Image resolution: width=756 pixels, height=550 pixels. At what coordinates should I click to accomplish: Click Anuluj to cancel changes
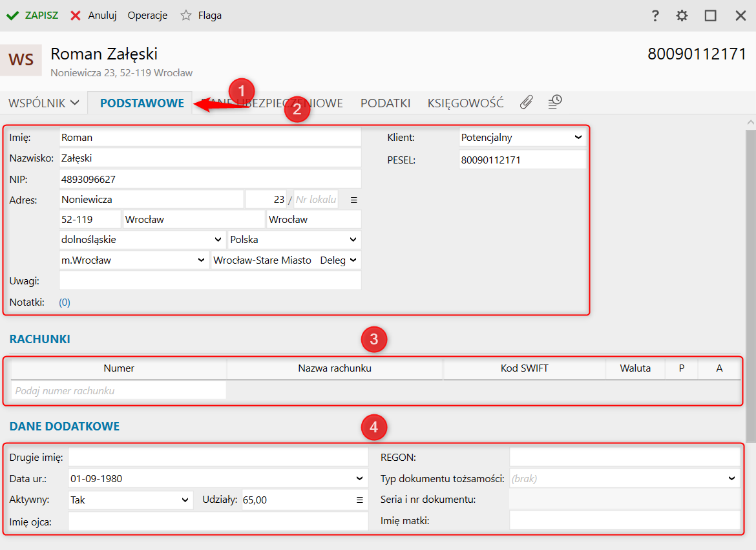pos(93,16)
